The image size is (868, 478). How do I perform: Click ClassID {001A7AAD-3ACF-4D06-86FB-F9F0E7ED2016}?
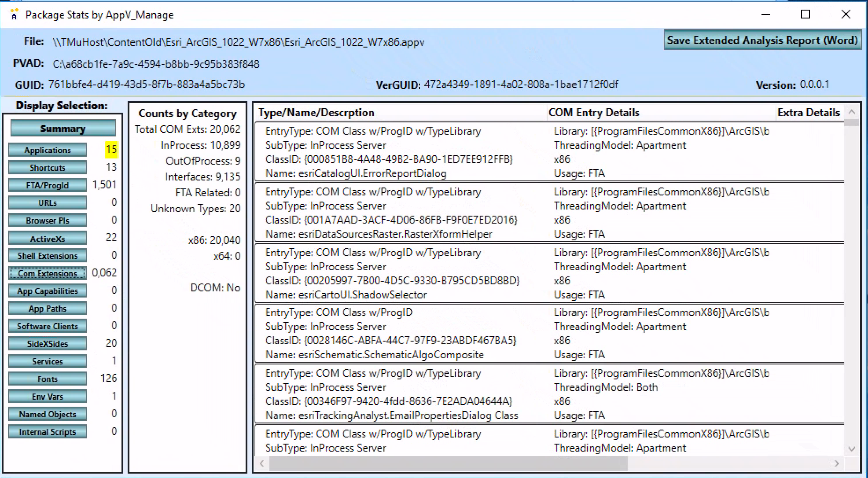[x=391, y=220]
